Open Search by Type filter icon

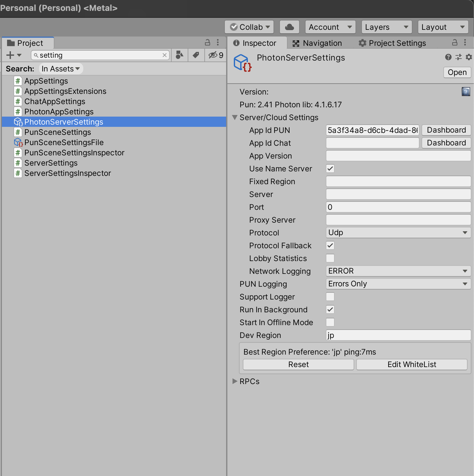pos(180,55)
